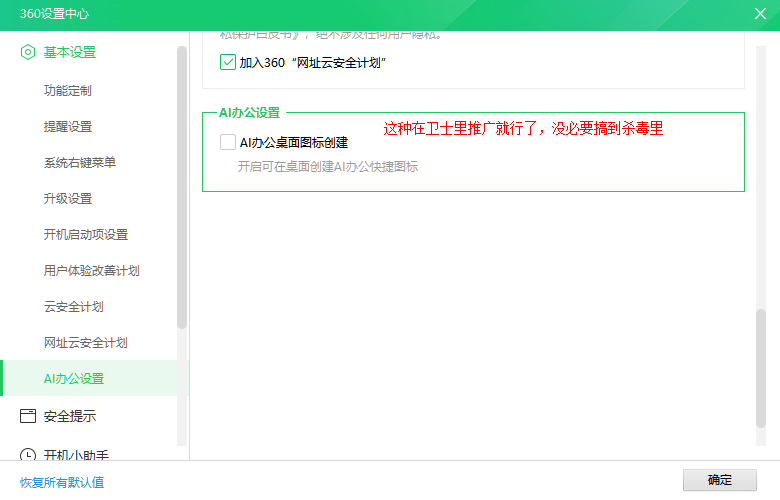
Task: Click the AI办公设置 group heading
Action: click(250, 113)
